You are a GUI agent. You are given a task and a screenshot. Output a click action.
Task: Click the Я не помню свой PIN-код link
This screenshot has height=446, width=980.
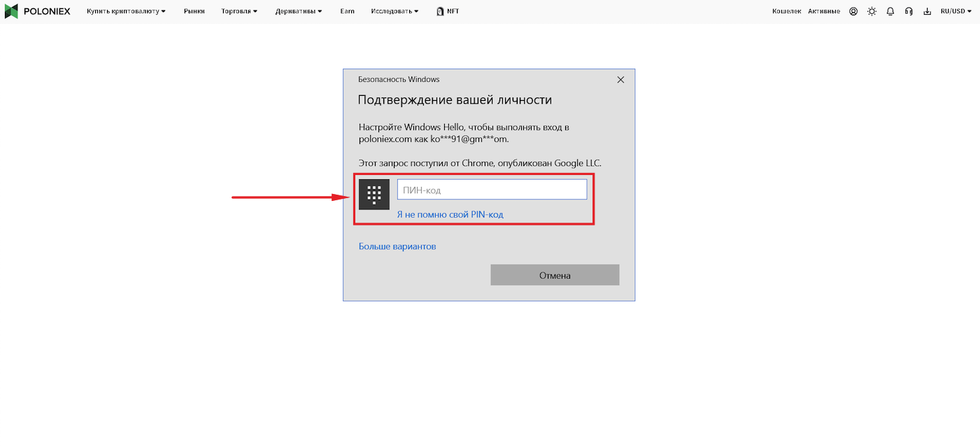[x=450, y=214]
